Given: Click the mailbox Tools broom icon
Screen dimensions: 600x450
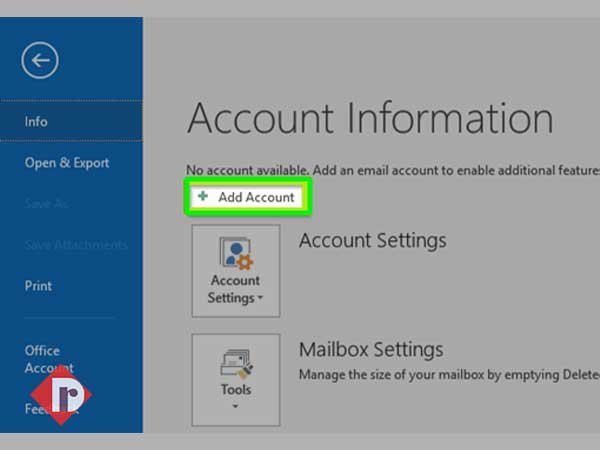Looking at the screenshot, I should point(236,363).
